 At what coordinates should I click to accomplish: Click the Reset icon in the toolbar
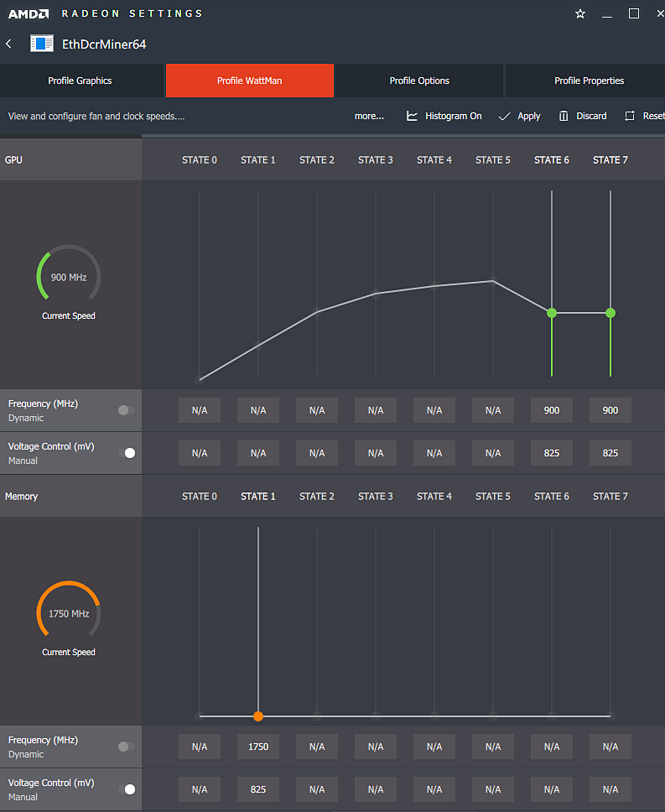click(630, 116)
